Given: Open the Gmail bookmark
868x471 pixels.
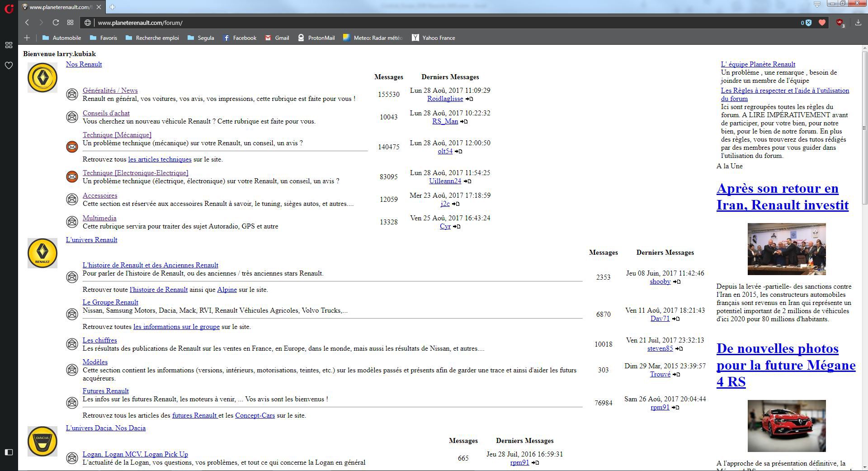Looking at the screenshot, I should point(277,38).
